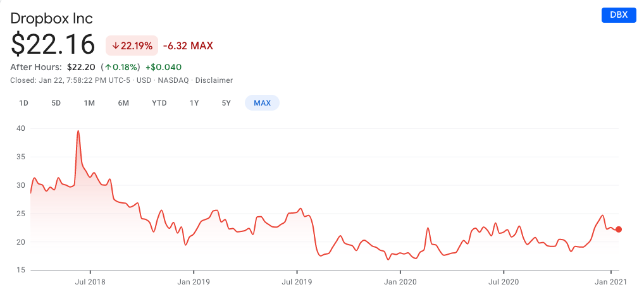
Task: Show the 5Y chart range
Action: point(226,103)
